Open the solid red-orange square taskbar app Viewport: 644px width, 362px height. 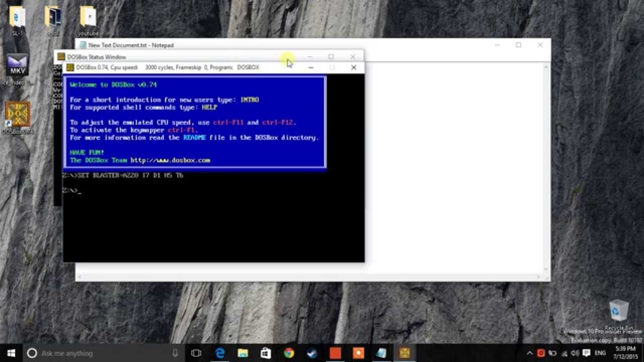tap(335, 353)
